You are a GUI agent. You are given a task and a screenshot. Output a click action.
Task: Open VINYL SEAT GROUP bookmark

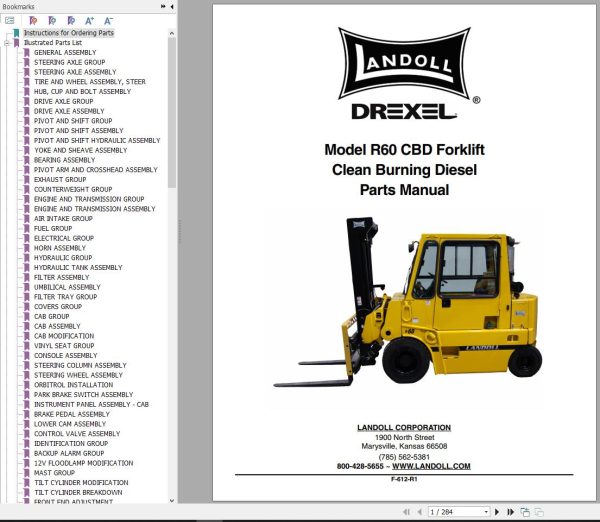64,346
